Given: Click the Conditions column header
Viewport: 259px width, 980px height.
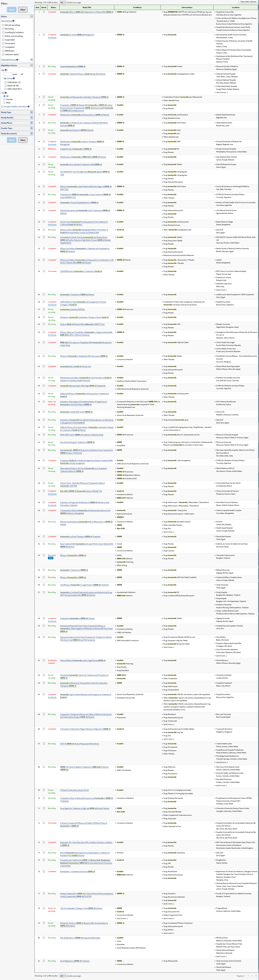Looking at the screenshot, I should point(138,7).
